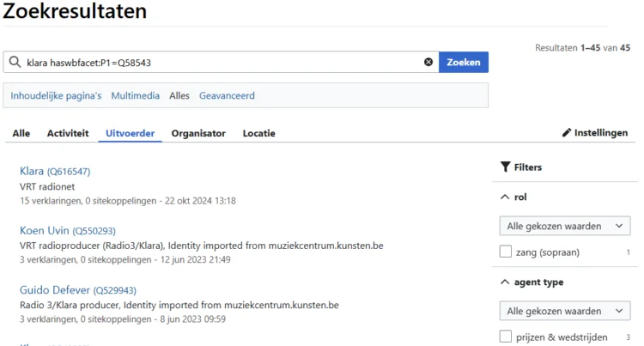Screen dimensions: 644x346
Task: Click the funnel Filters icon
Action: 506,167
